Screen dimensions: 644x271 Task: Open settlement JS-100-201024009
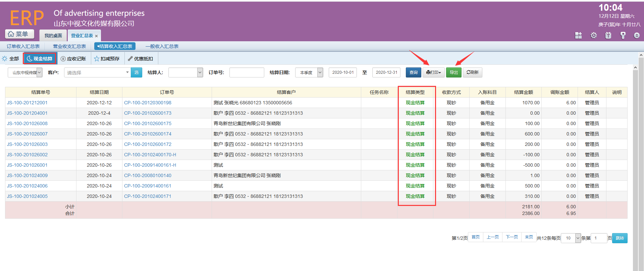pyautogui.click(x=27, y=175)
